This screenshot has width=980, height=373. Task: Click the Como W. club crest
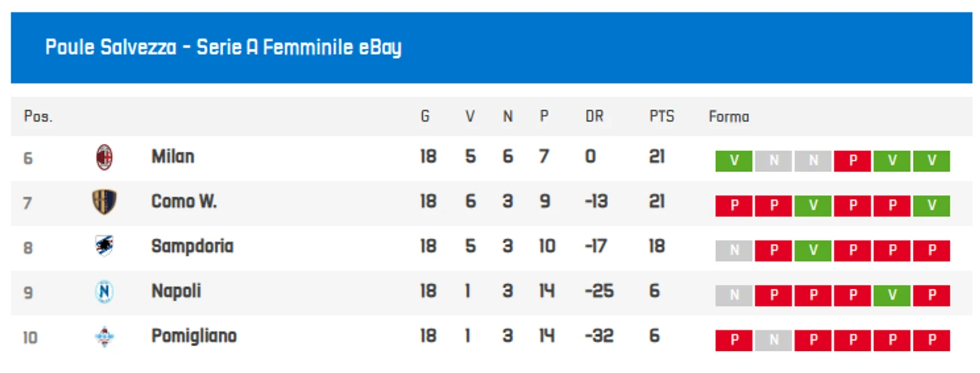[x=104, y=202]
